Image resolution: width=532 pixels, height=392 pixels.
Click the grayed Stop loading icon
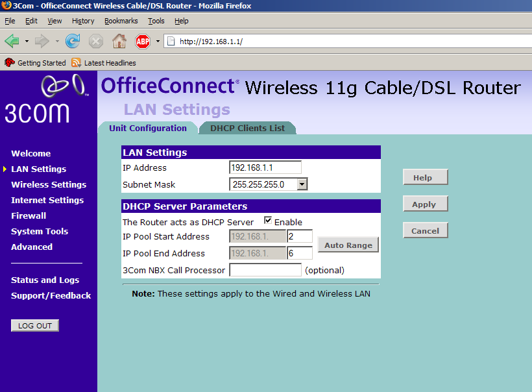coord(96,42)
